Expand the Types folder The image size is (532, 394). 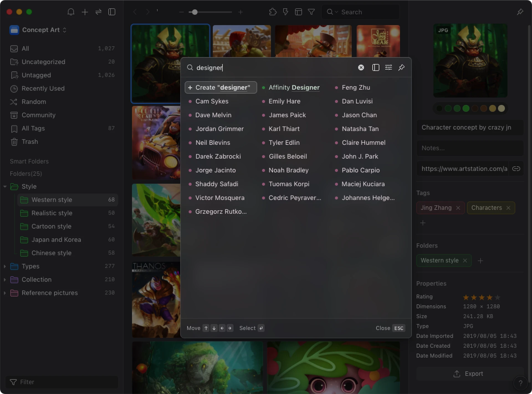tap(5, 266)
